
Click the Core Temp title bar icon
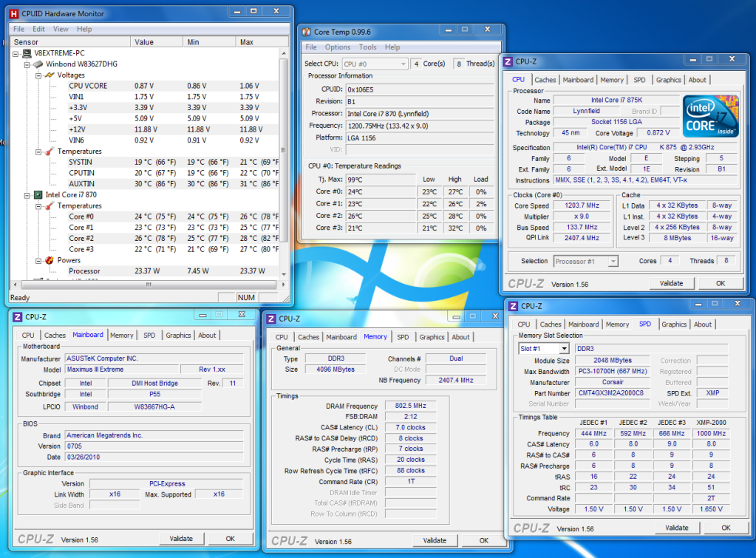click(x=305, y=32)
